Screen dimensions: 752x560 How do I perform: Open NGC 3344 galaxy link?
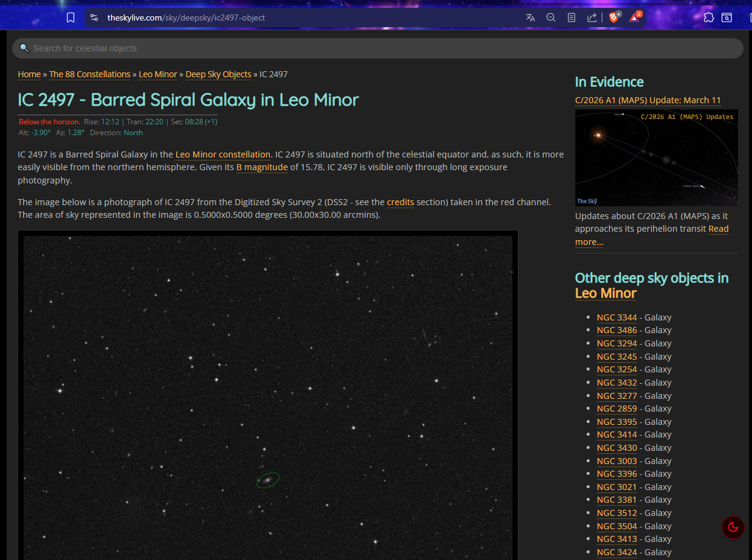617,317
